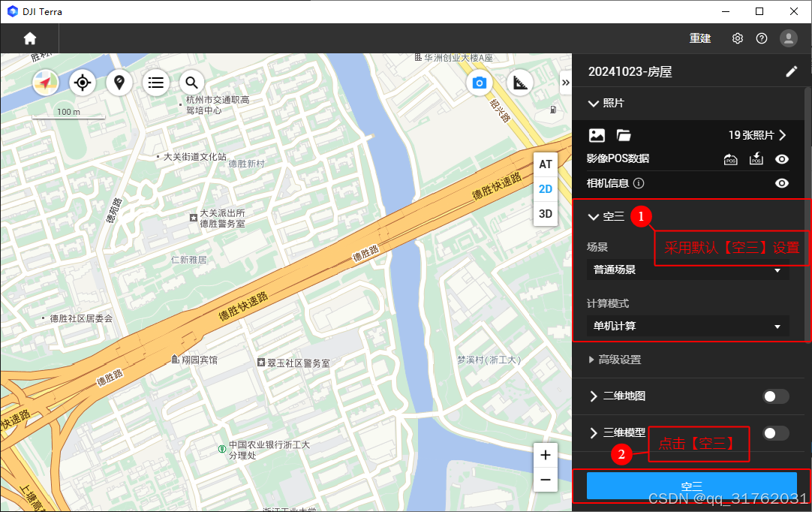Screen dimensions: 812x512
Task: Collapse the 空三 section
Action: [594, 217]
